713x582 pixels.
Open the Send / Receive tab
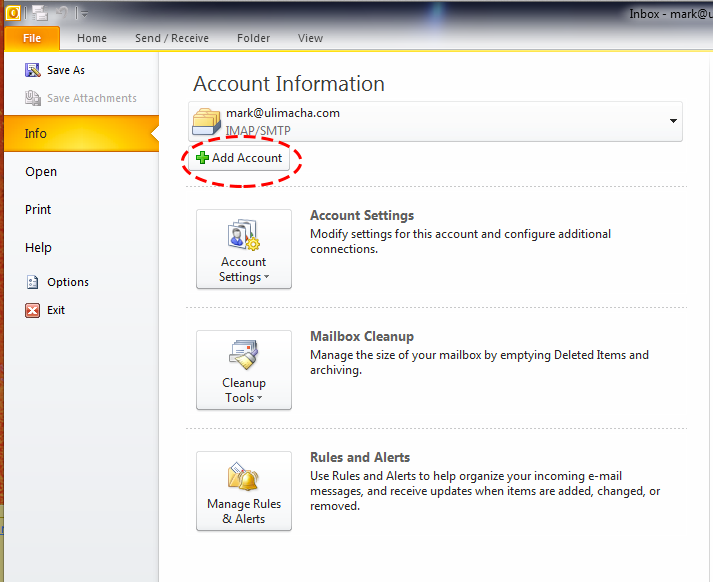click(x=172, y=38)
